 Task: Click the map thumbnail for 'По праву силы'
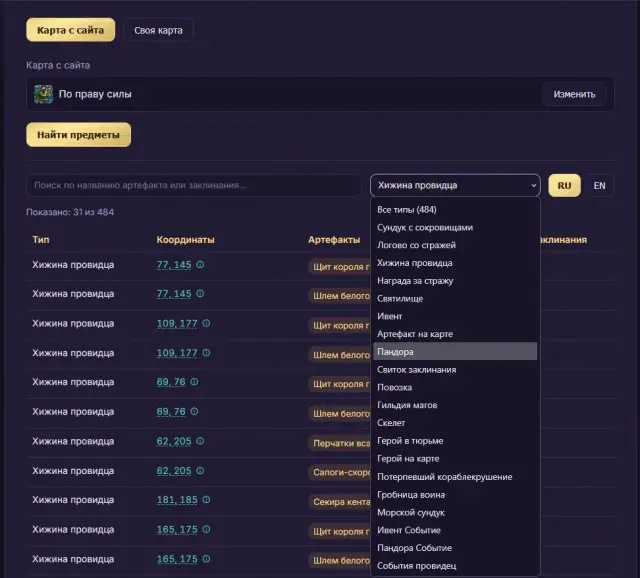click(x=43, y=94)
